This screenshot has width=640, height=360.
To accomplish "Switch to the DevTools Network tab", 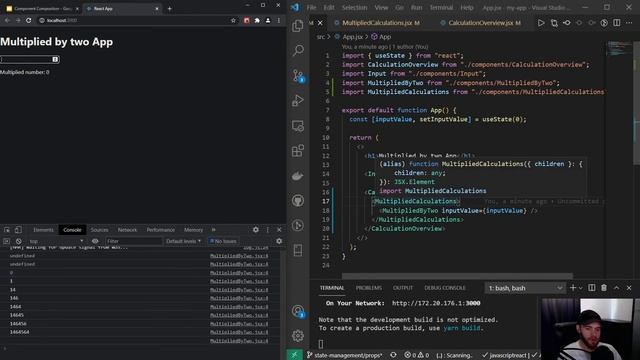I will click(x=127, y=230).
